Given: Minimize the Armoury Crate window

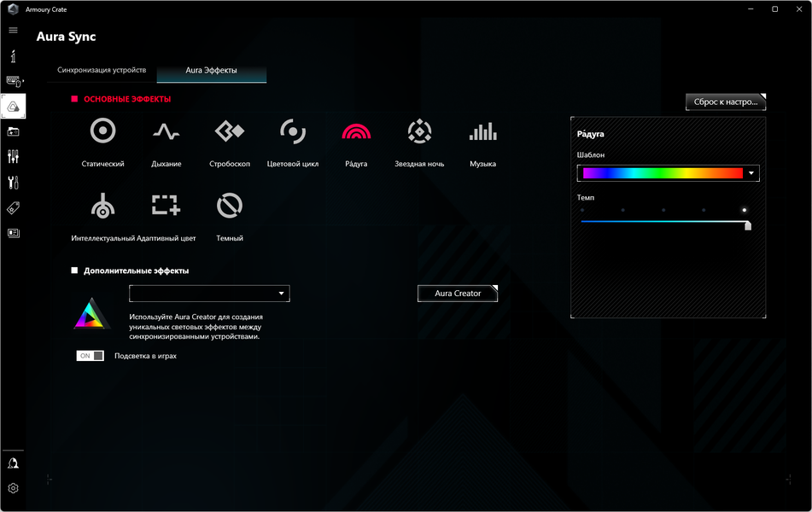Looking at the screenshot, I should tap(751, 9).
